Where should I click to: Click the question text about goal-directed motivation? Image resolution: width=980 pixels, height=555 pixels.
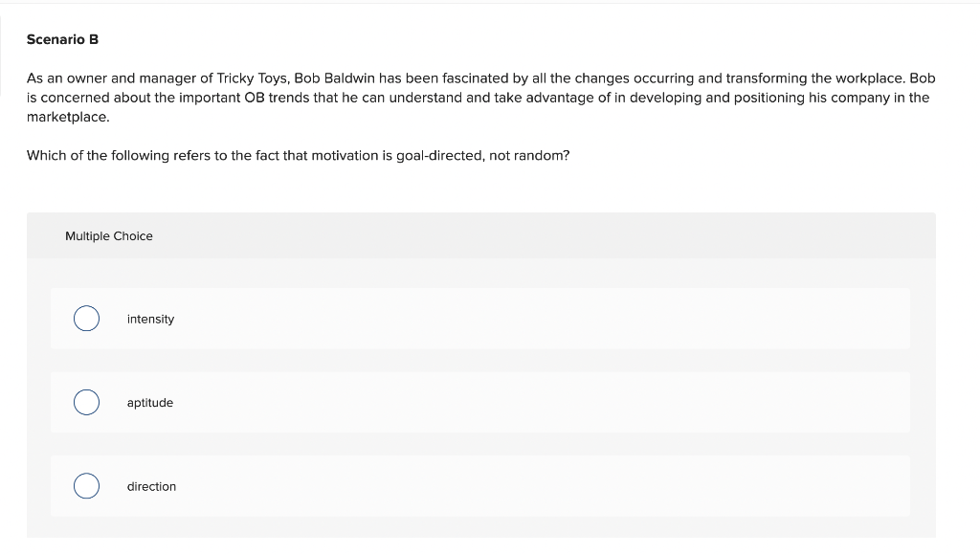tap(298, 155)
